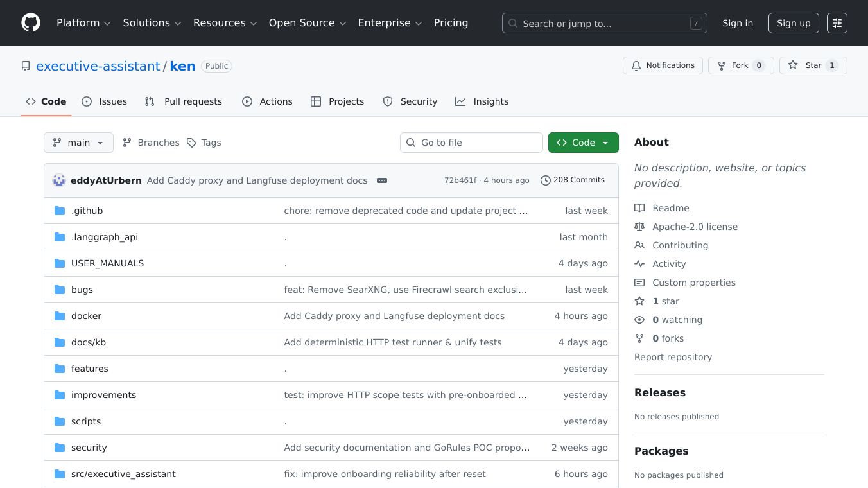This screenshot has height=488, width=868.
Task: Click the Star repository button
Action: click(813, 65)
